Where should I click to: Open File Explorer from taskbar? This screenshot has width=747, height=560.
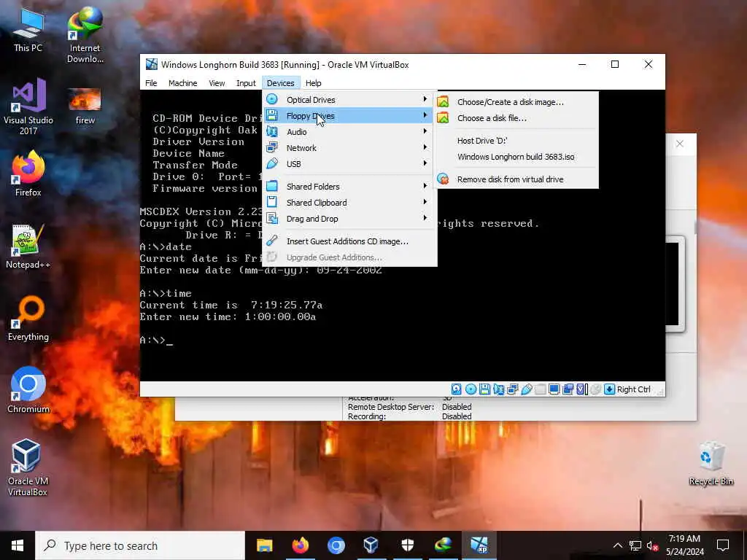tap(264, 545)
